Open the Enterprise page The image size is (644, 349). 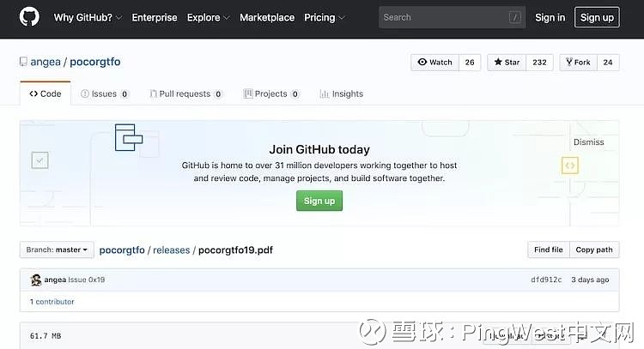155,18
